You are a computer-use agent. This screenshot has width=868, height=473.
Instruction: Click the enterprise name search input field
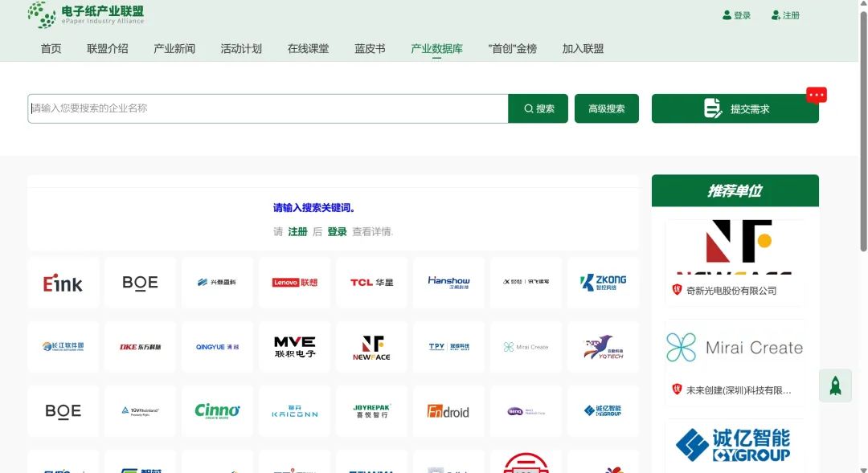(x=265, y=108)
